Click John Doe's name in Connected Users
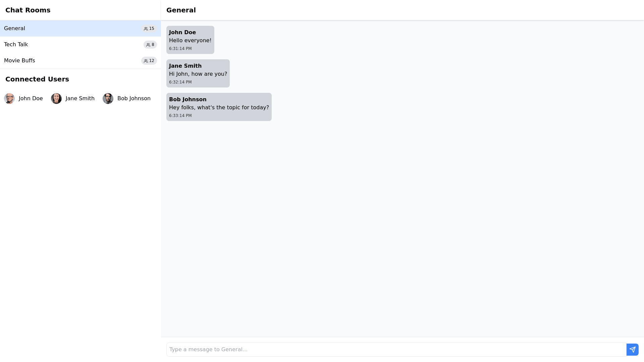The image size is (644, 362). [x=31, y=99]
